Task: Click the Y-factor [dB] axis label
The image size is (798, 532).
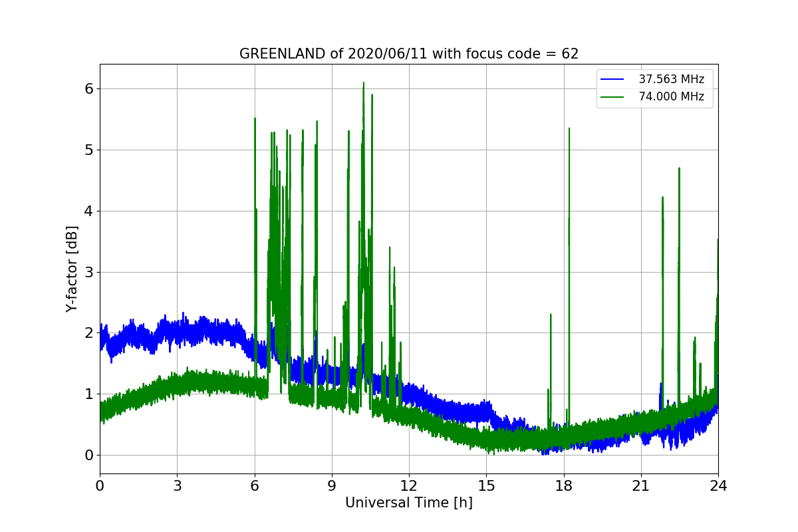Action: tap(72, 269)
